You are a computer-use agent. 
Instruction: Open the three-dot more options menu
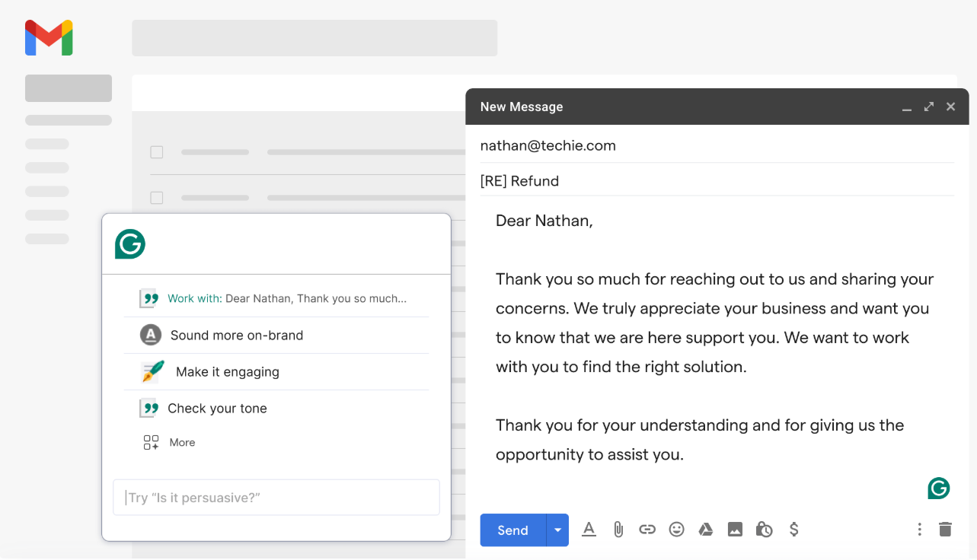click(x=920, y=530)
